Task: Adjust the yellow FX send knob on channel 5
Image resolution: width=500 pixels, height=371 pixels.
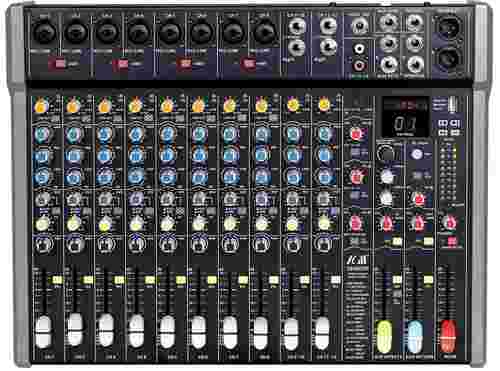Action: pyautogui.click(x=167, y=224)
